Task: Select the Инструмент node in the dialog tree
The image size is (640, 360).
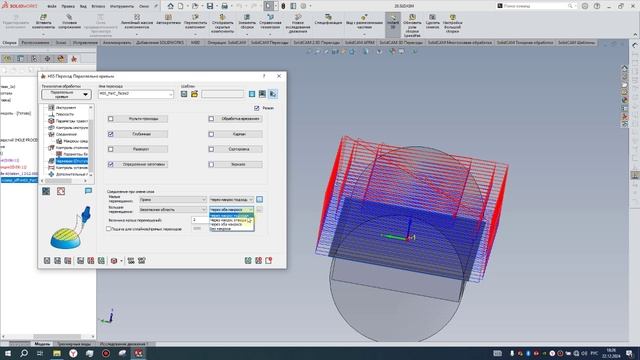Action: pyautogui.click(x=65, y=107)
